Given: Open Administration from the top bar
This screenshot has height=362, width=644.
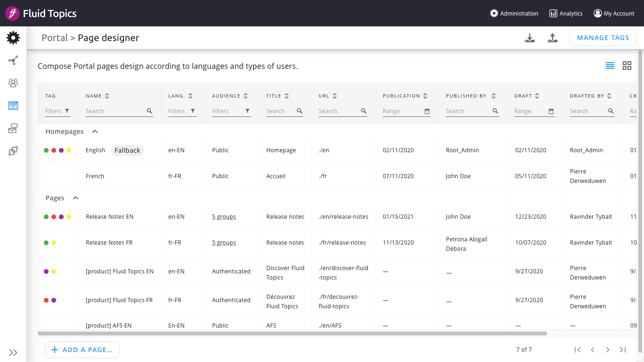Looking at the screenshot, I should pos(514,13).
